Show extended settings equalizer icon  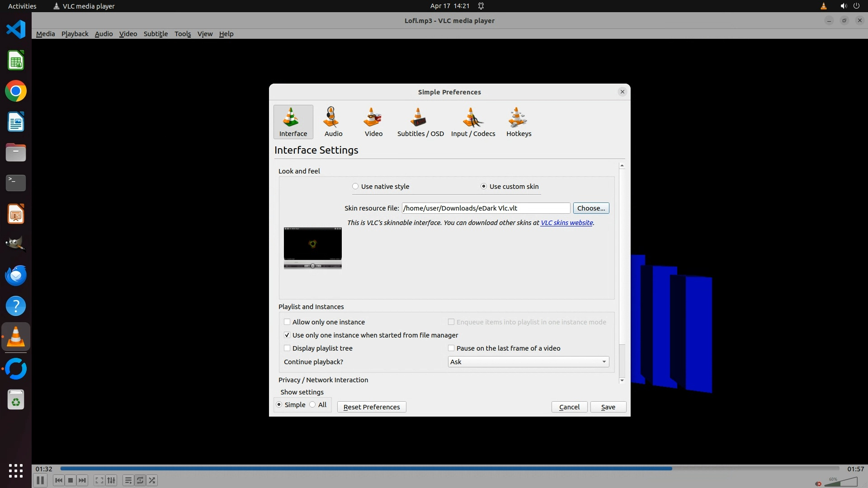[111, 480]
